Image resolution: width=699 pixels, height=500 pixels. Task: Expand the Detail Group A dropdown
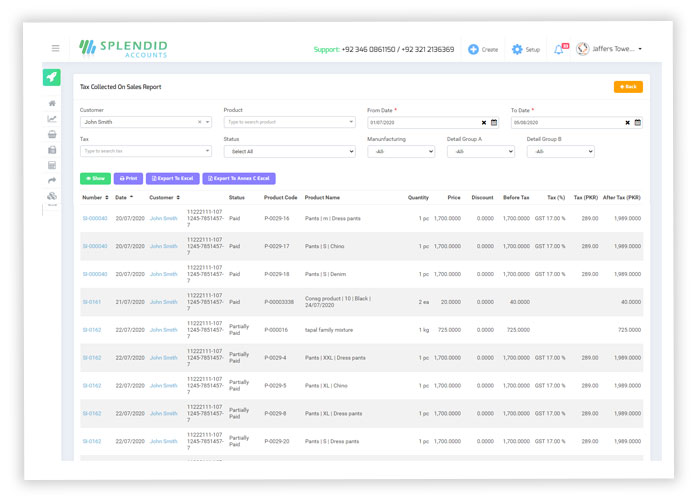tap(480, 152)
